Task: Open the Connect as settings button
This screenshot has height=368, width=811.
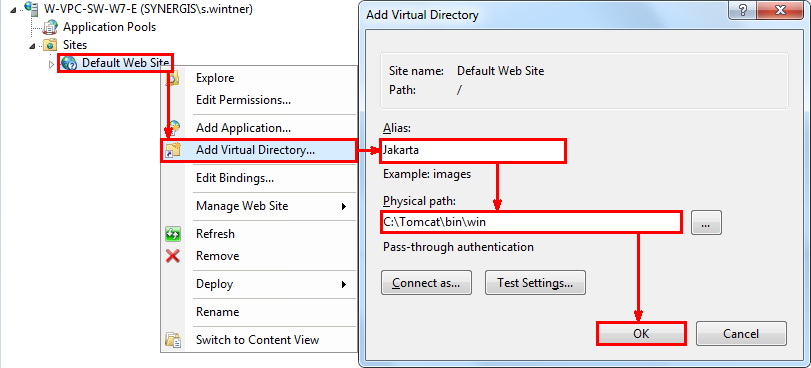Action: tap(426, 283)
